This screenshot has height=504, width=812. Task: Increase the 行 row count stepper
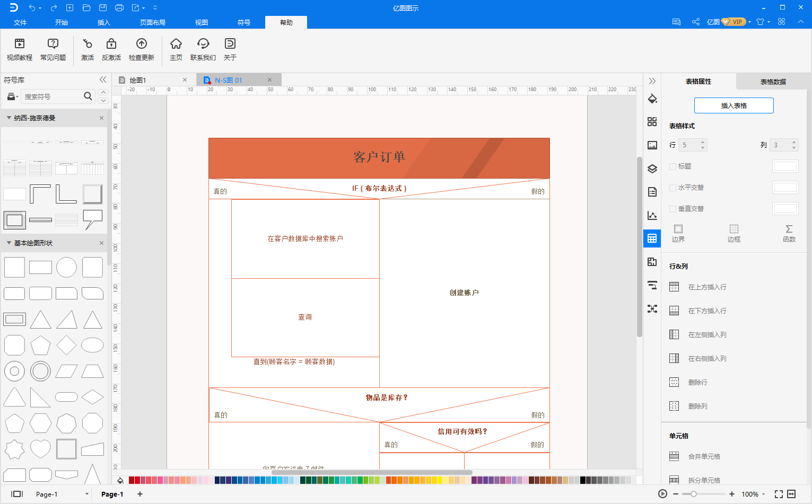pyautogui.click(x=703, y=142)
